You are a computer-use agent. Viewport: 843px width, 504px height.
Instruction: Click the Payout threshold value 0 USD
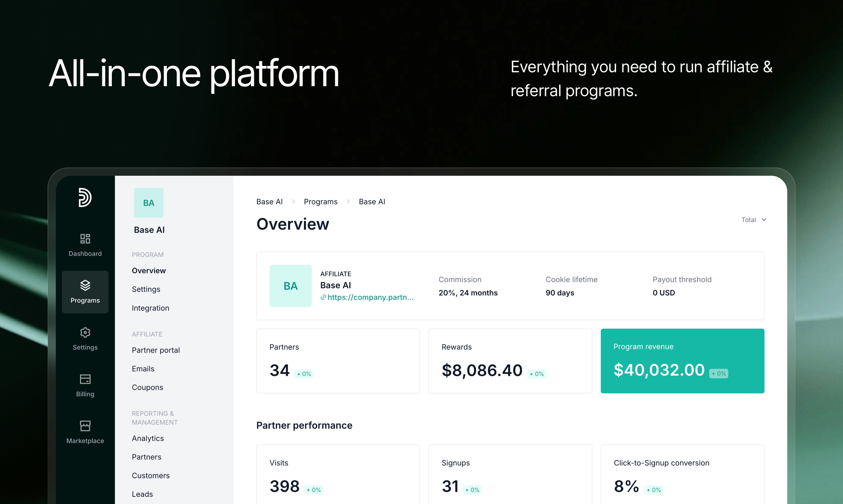[x=663, y=293]
